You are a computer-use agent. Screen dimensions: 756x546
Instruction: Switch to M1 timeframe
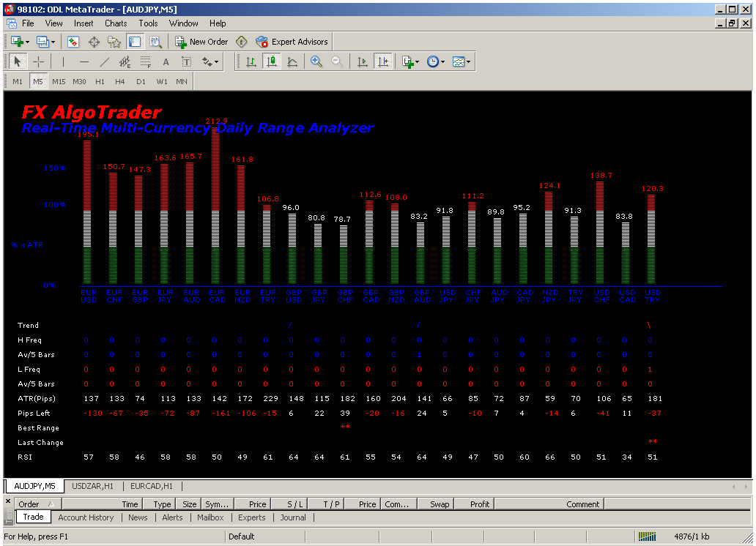(x=18, y=81)
